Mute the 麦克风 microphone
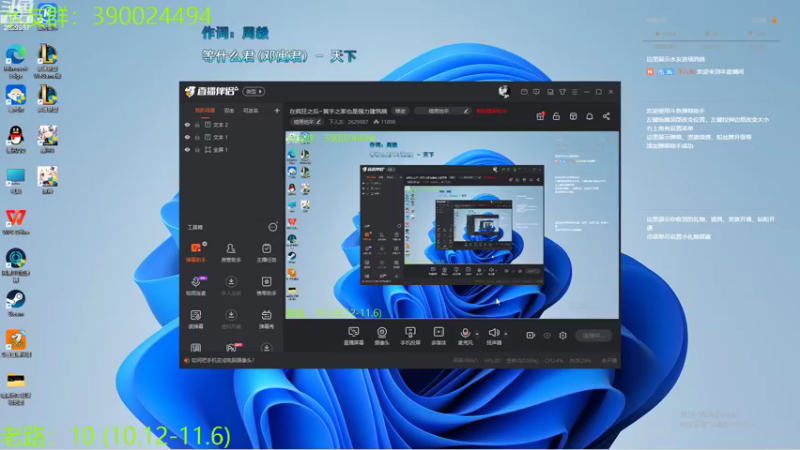Viewport: 800px width, 450px height. pos(465,336)
